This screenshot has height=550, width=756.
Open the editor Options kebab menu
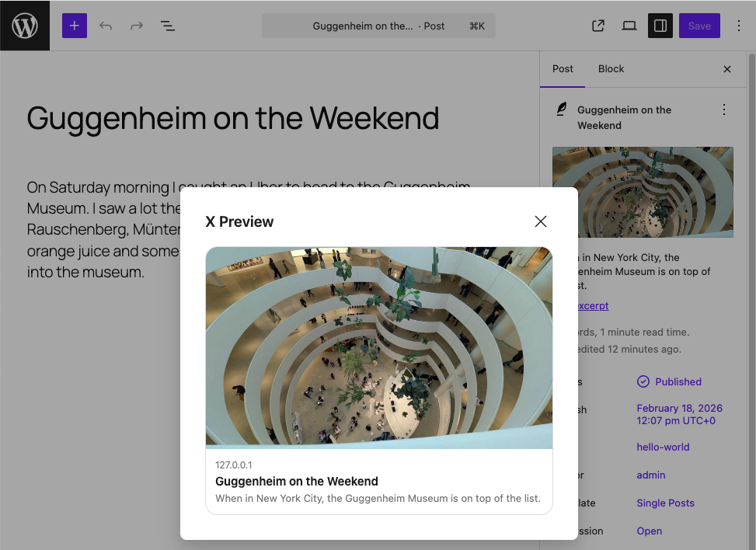point(738,26)
